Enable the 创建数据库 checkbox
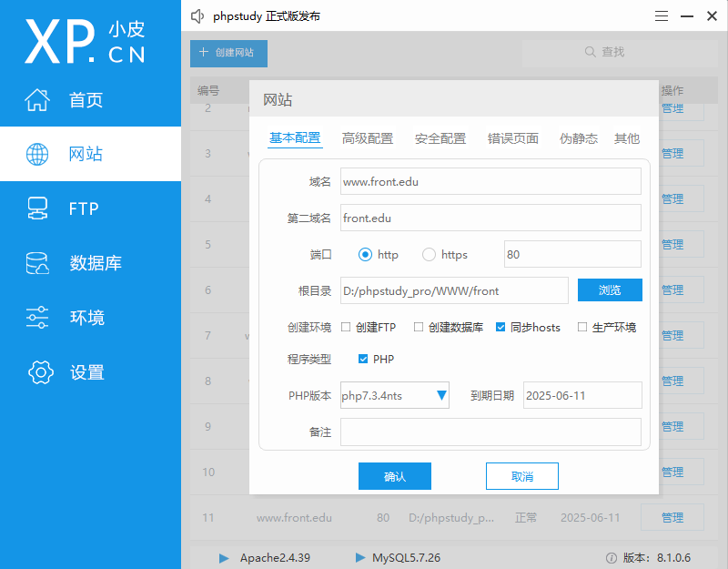Viewport: 728px width, 569px height. pyautogui.click(x=419, y=327)
